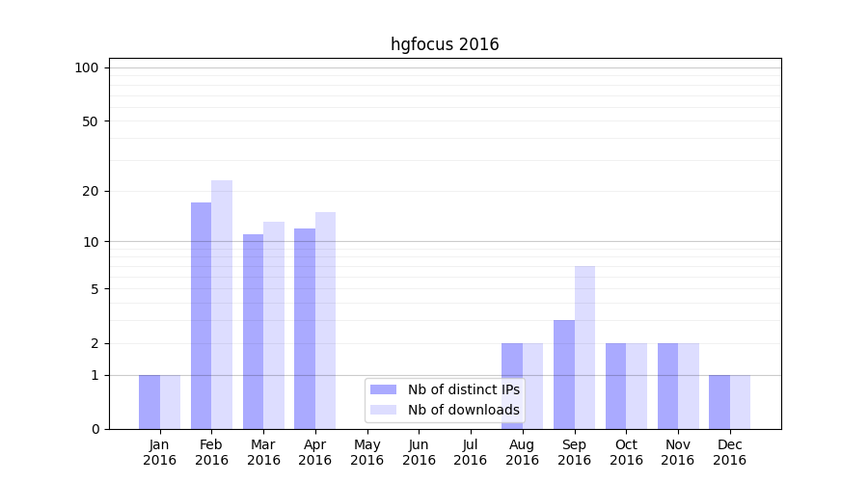Select the 'Nb of downloads' legend label
Image resolution: width=868 pixels, height=482 pixels.
point(463,410)
